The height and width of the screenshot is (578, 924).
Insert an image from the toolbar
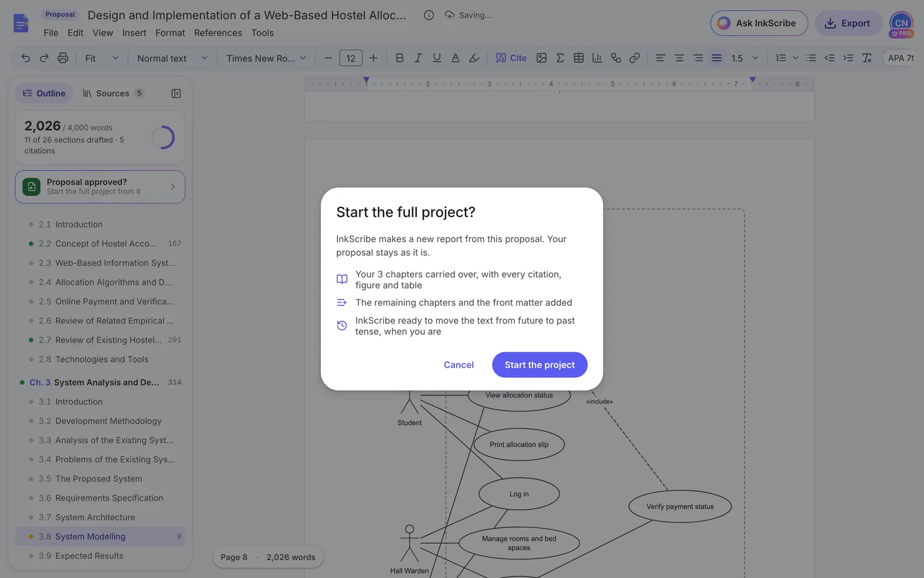[541, 58]
